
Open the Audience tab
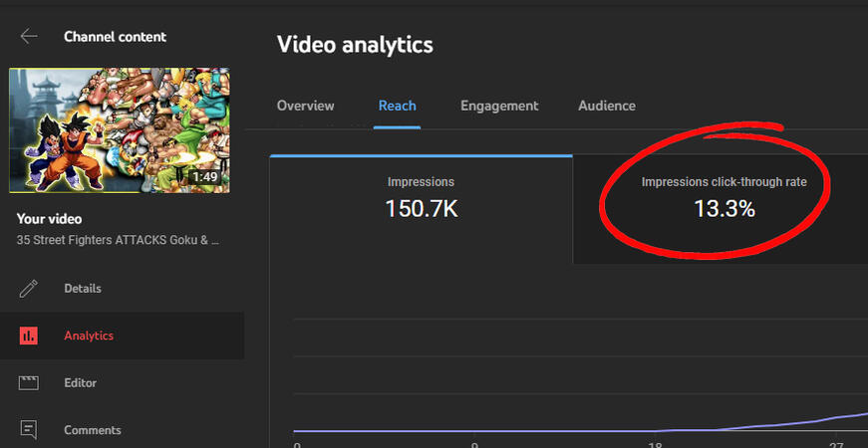pos(607,106)
